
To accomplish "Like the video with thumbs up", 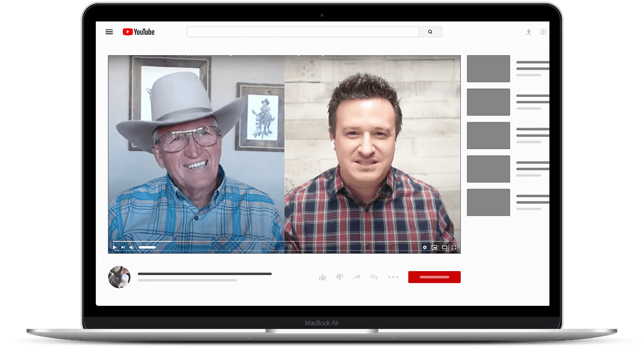I will [323, 277].
